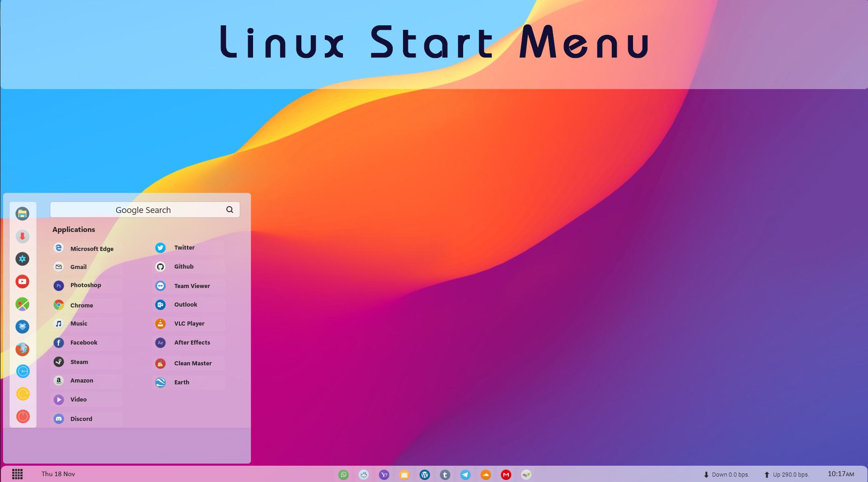Launch Photoshop from the Applications list
The width and height of the screenshot is (868, 482).
[x=86, y=285]
